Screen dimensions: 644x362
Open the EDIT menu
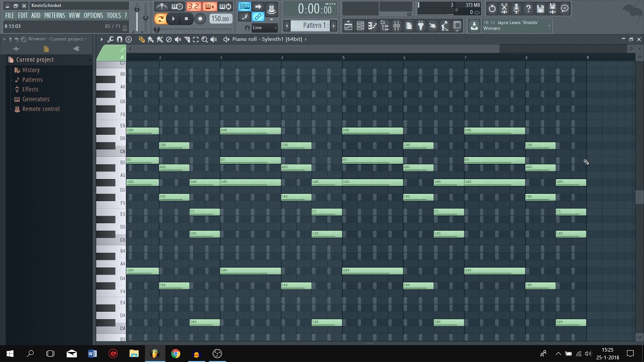pos(23,16)
